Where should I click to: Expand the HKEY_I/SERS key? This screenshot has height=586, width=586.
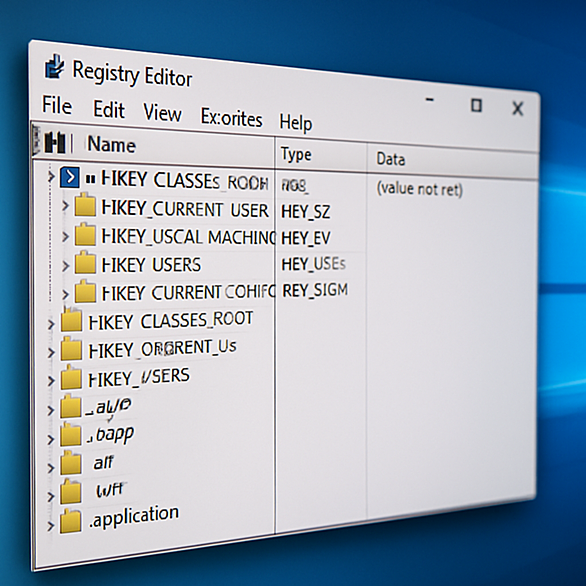tap(51, 381)
